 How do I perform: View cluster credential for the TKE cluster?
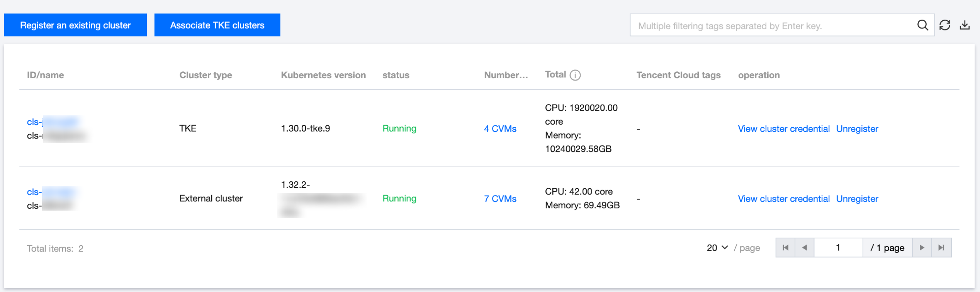point(783,129)
